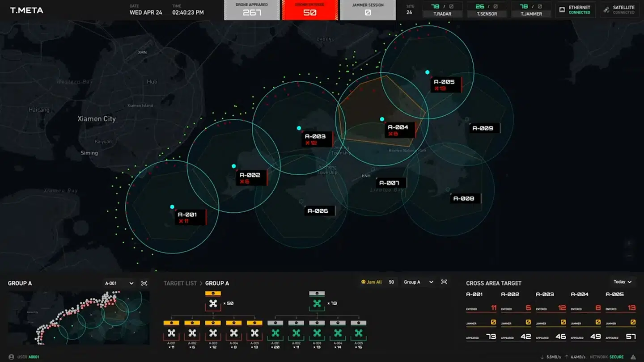Select the green A-005 drone icon x16

pos(358,333)
